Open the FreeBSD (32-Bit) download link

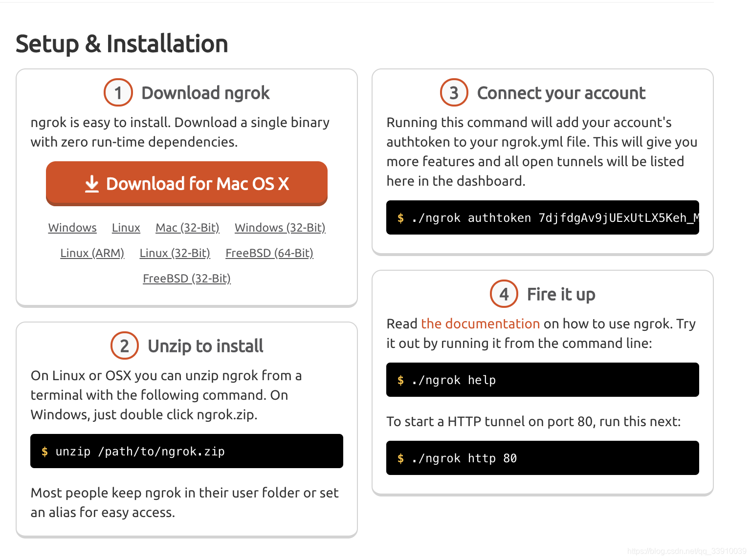pyautogui.click(x=187, y=279)
